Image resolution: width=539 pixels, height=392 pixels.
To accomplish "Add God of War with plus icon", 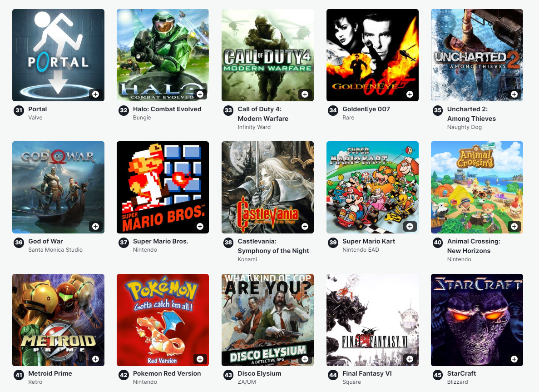I will (x=95, y=226).
